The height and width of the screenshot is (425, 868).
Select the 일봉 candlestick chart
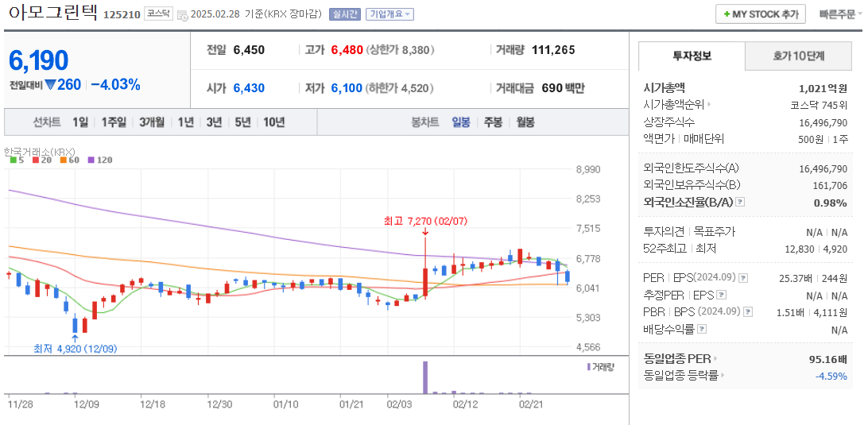[460, 122]
